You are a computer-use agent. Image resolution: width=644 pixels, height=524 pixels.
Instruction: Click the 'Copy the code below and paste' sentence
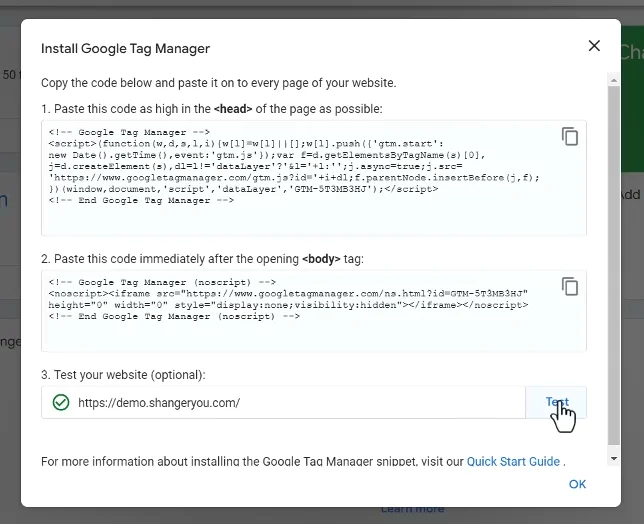coord(218,83)
